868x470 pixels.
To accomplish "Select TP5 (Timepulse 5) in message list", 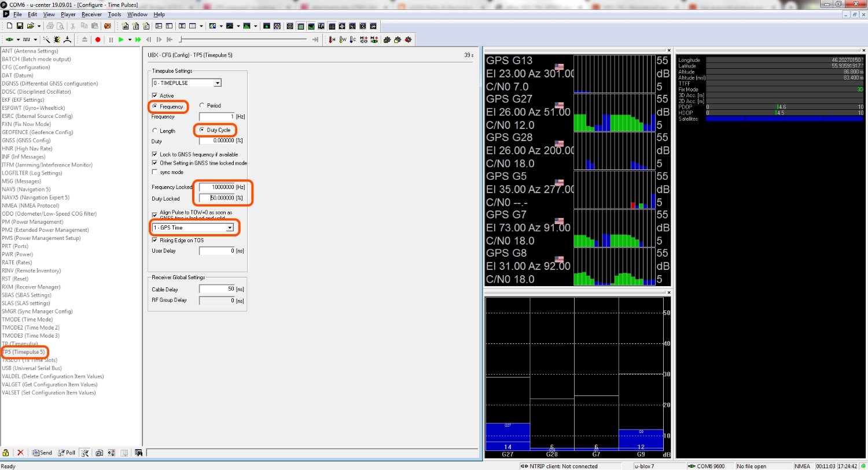I will pos(24,351).
